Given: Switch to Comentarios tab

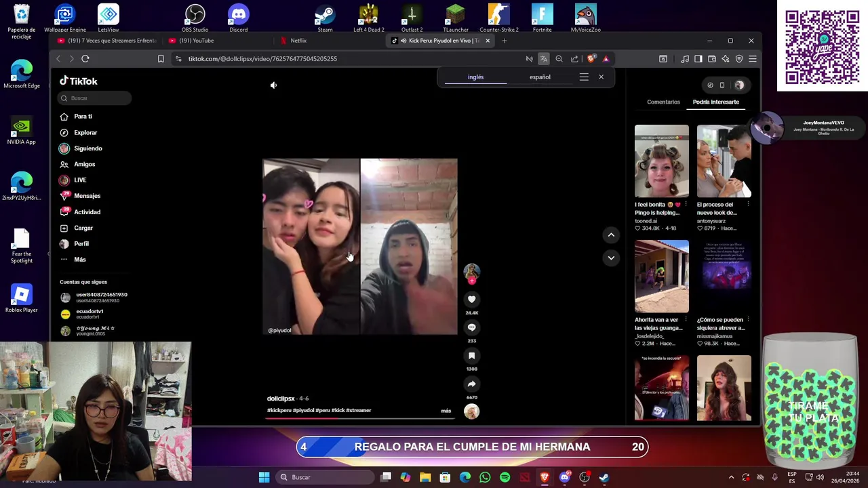Looking at the screenshot, I should tap(663, 102).
